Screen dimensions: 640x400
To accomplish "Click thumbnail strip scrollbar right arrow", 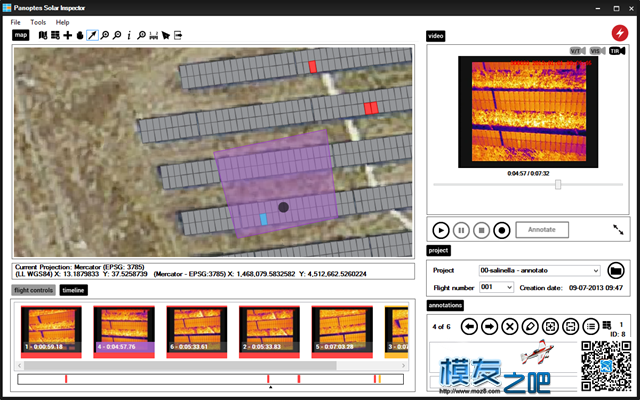I will pyautogui.click(x=403, y=365).
